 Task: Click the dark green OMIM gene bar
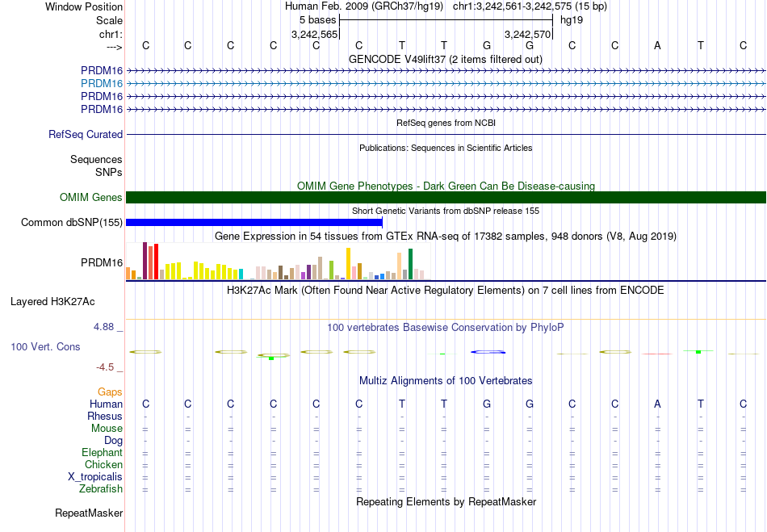click(x=446, y=197)
